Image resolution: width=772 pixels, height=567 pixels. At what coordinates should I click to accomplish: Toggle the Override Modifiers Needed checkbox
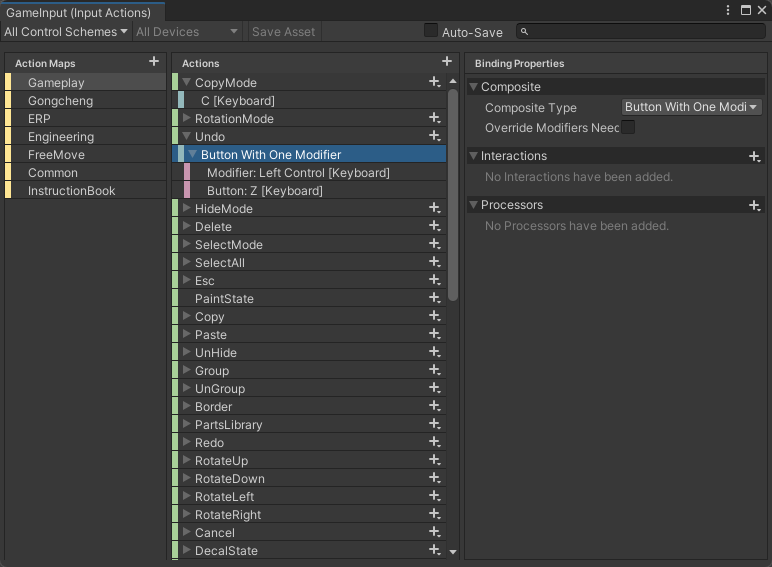coord(628,127)
